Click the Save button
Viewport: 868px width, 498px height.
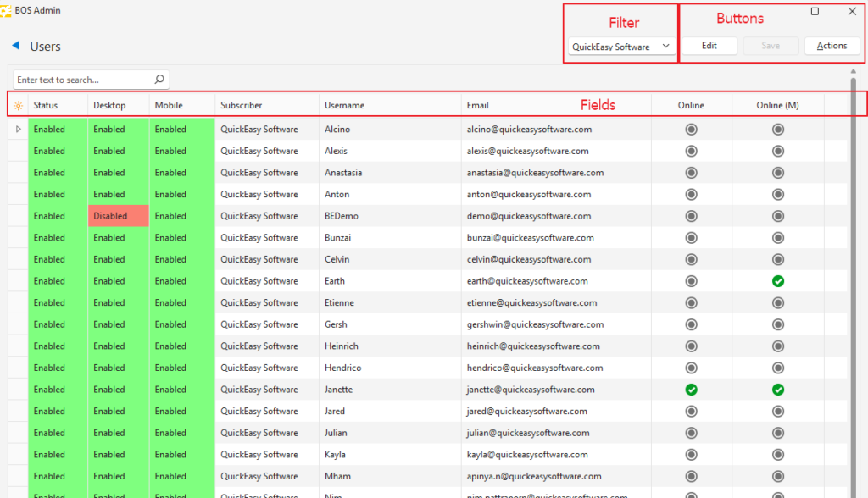click(771, 46)
